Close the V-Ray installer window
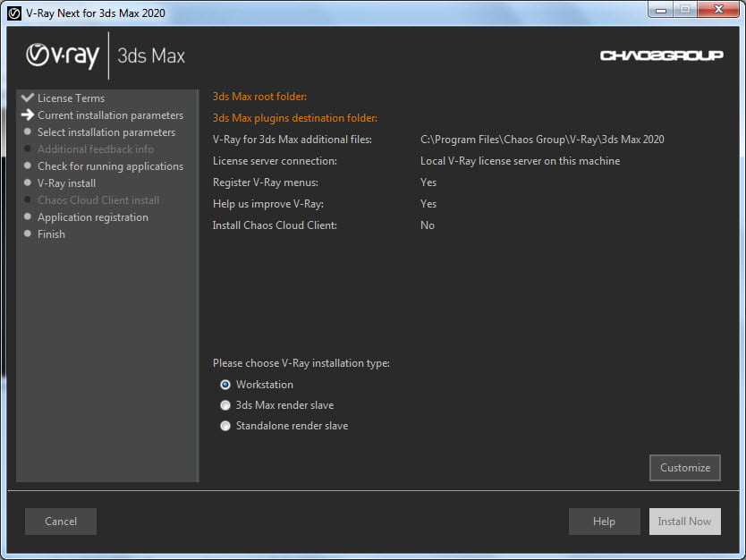 point(718,10)
